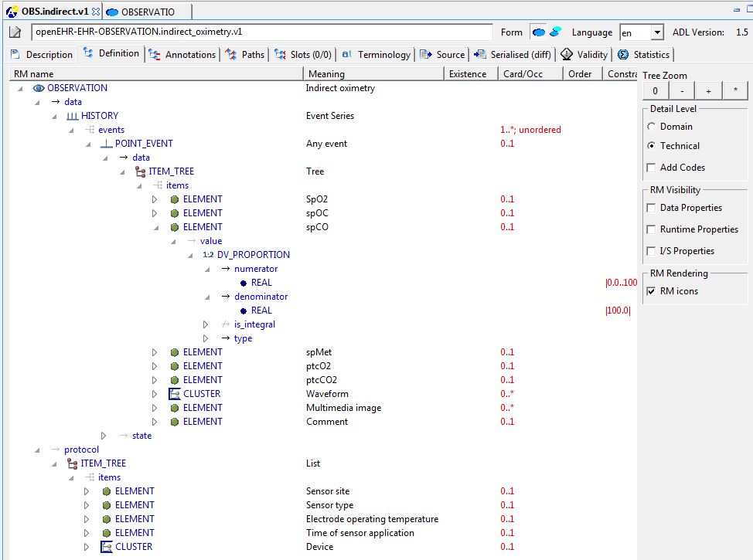Select the Technical detail level radio button

point(651,146)
